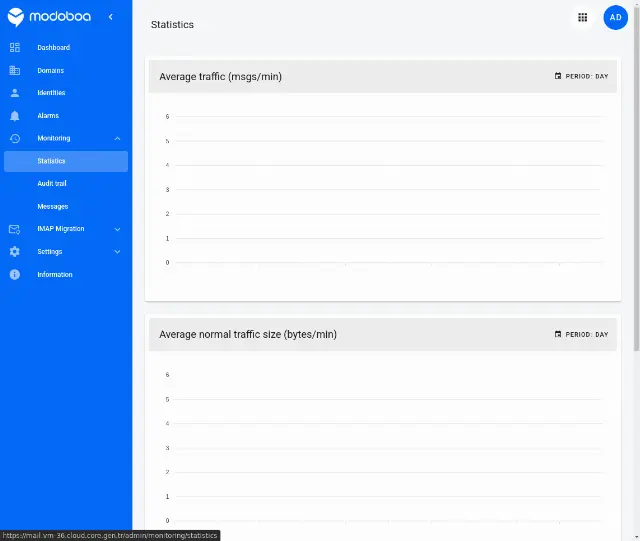
Task: Click calendar icon in Average normal traffic size header
Action: [x=558, y=334]
